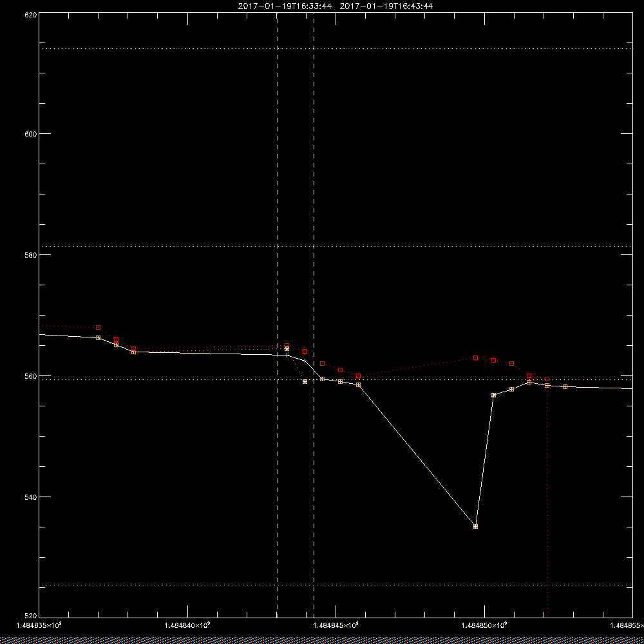Select the lowest data point at the trough
This screenshot has height=644, width=644.
(x=476, y=527)
